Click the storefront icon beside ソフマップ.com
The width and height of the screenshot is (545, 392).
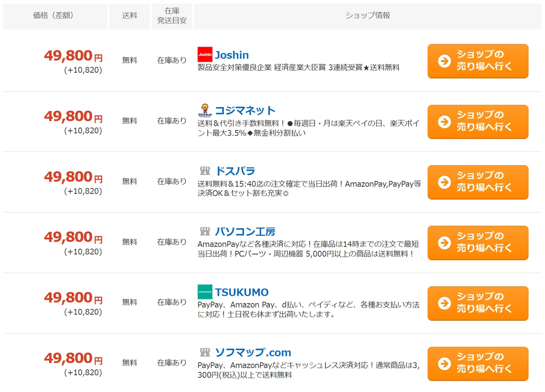coord(205,352)
